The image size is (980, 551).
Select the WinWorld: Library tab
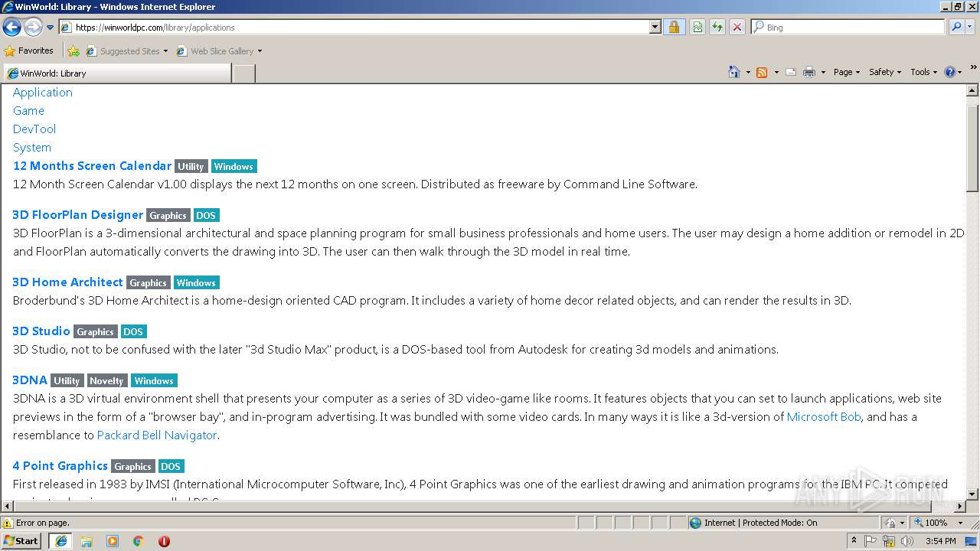[117, 73]
